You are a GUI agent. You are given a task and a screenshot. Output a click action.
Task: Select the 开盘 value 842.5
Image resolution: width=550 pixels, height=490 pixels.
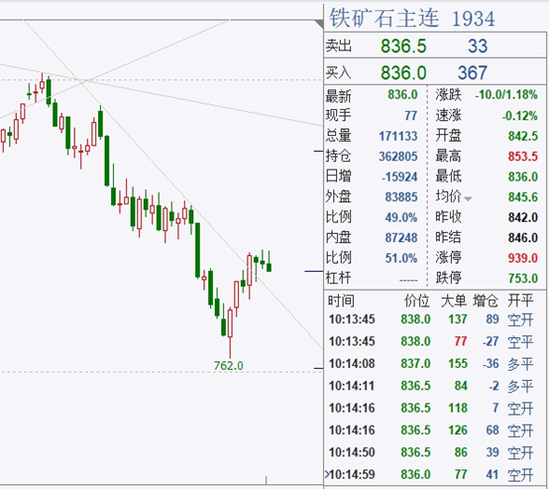pyautogui.click(x=523, y=136)
